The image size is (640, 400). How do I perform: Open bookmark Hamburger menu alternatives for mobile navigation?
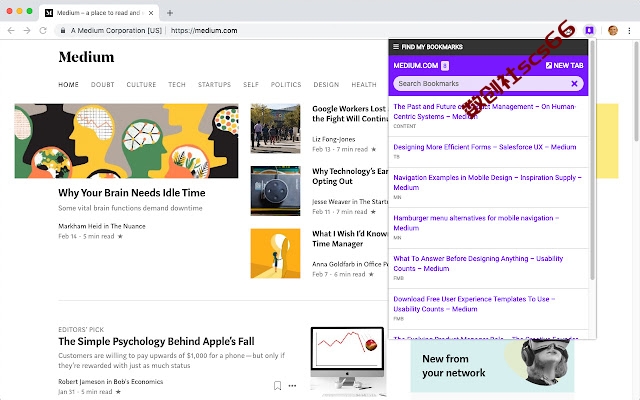click(476, 223)
